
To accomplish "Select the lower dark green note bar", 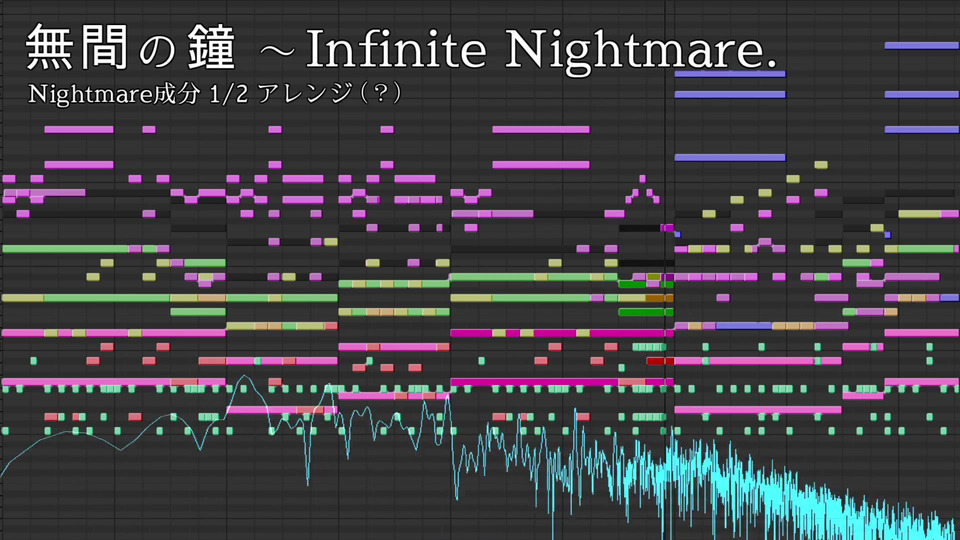I will click(646, 312).
